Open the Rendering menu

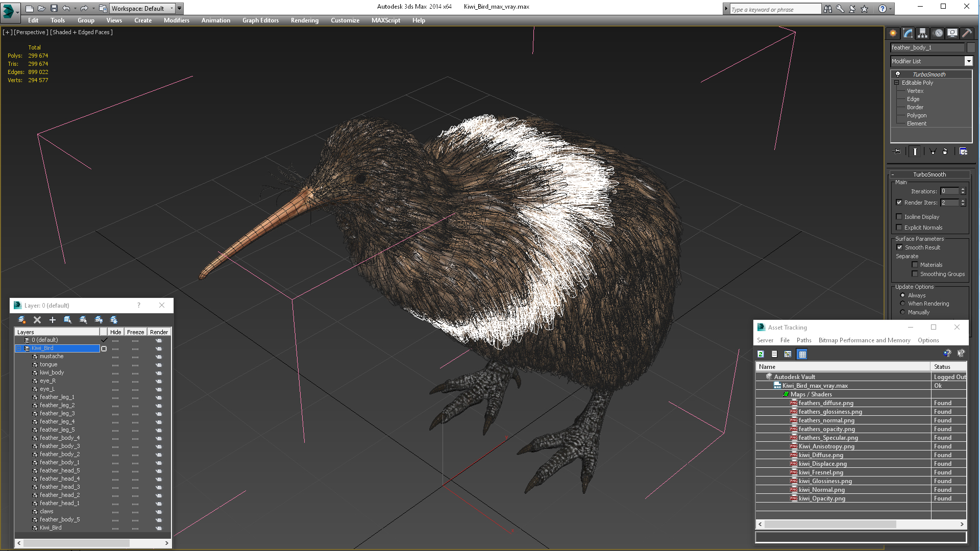coord(305,20)
